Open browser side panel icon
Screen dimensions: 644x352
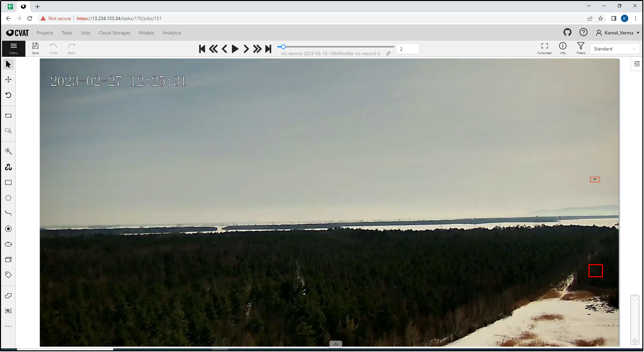(x=614, y=18)
